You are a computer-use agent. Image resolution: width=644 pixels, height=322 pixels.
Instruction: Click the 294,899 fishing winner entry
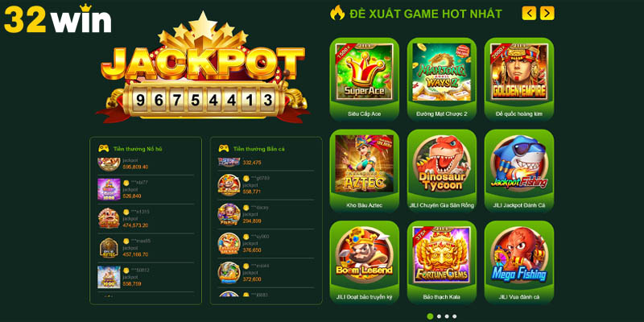266,214
